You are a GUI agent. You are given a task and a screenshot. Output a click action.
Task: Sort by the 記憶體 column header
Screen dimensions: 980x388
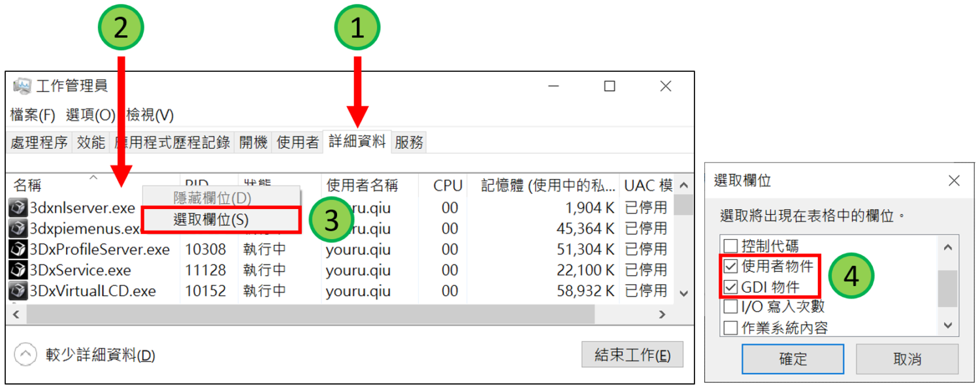click(544, 185)
